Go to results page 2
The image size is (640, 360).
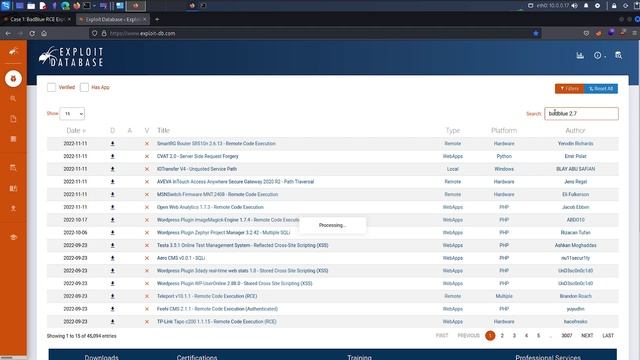pyautogui.click(x=502, y=336)
